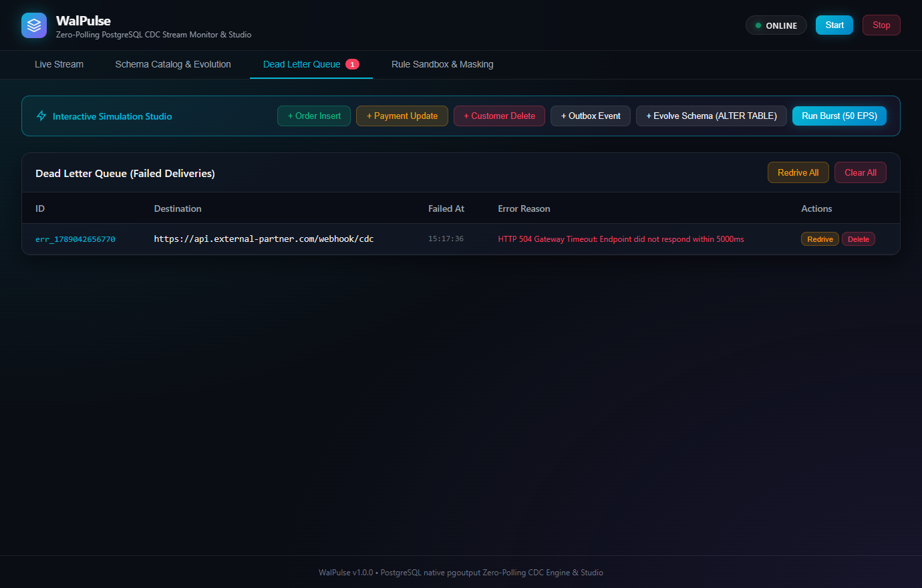The width and height of the screenshot is (922, 588).
Task: Trigger Evolve Schema (ALTER TABLE)
Action: [712, 116]
